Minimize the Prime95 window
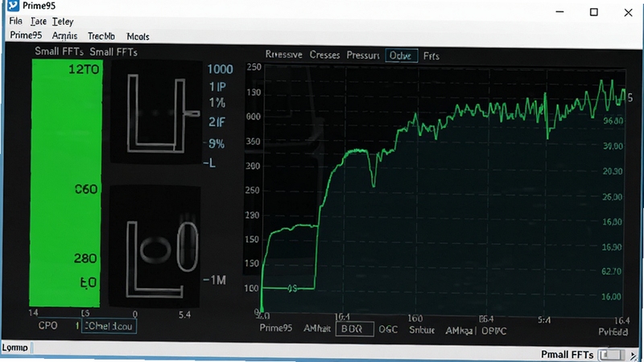The width and height of the screenshot is (644, 362). click(559, 12)
